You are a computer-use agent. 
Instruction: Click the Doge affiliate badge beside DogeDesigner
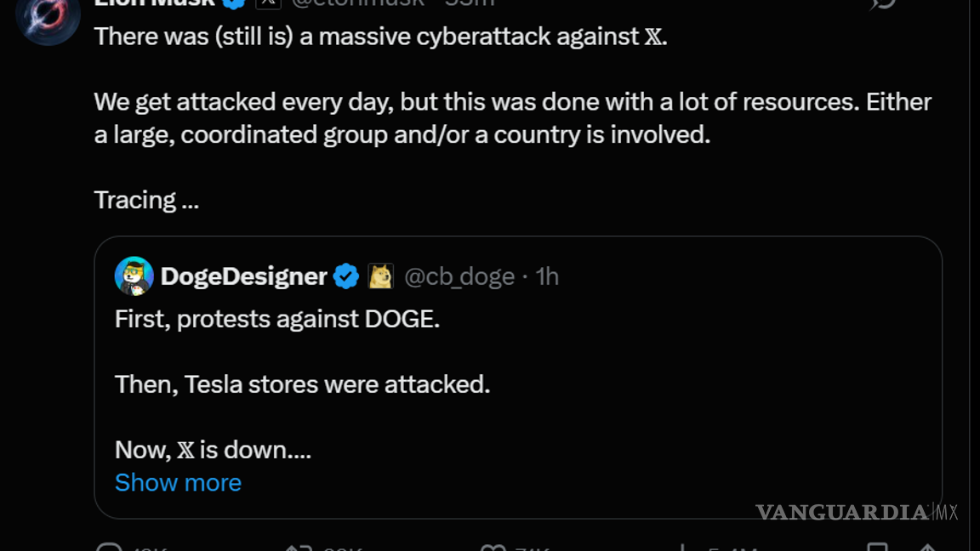(380, 276)
